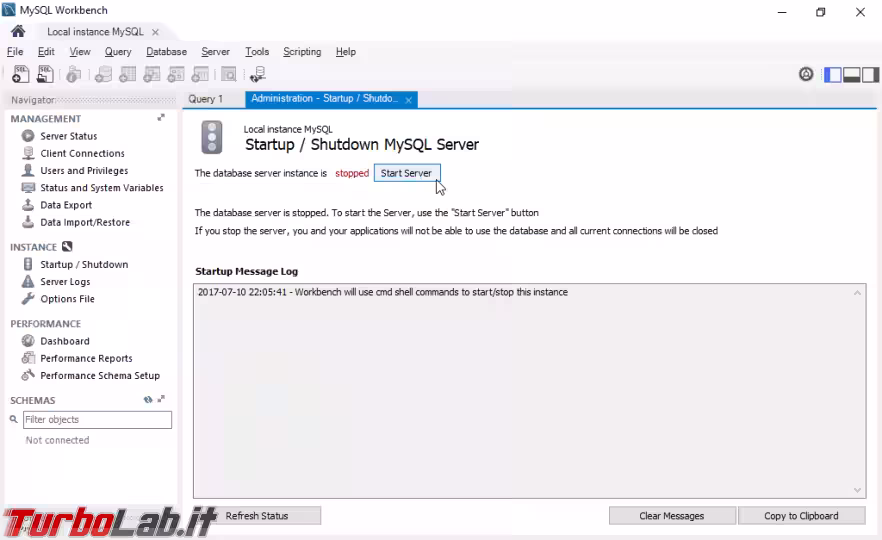The image size is (882, 540).
Task: Refresh the Schemas list icon
Action: click(148, 399)
